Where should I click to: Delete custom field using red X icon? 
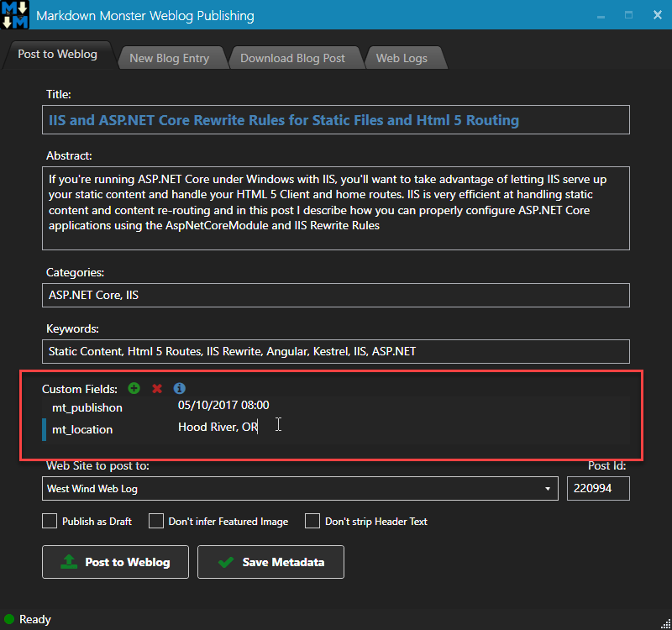[x=157, y=388]
